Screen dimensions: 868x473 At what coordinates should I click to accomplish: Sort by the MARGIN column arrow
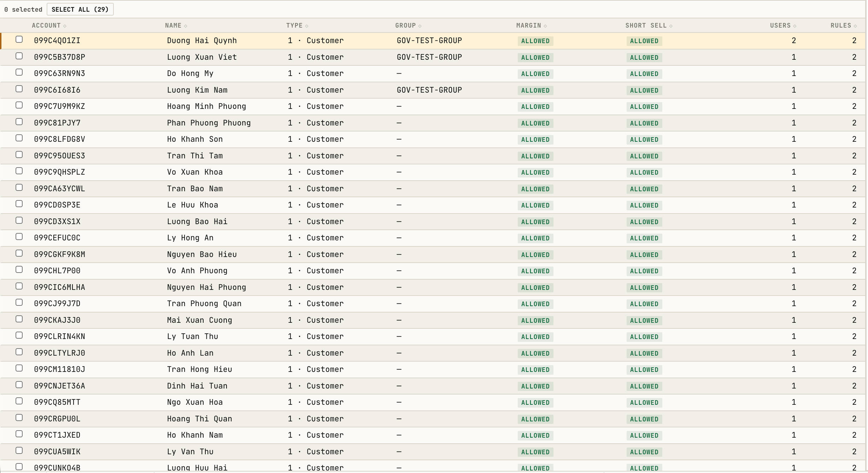[x=545, y=26]
